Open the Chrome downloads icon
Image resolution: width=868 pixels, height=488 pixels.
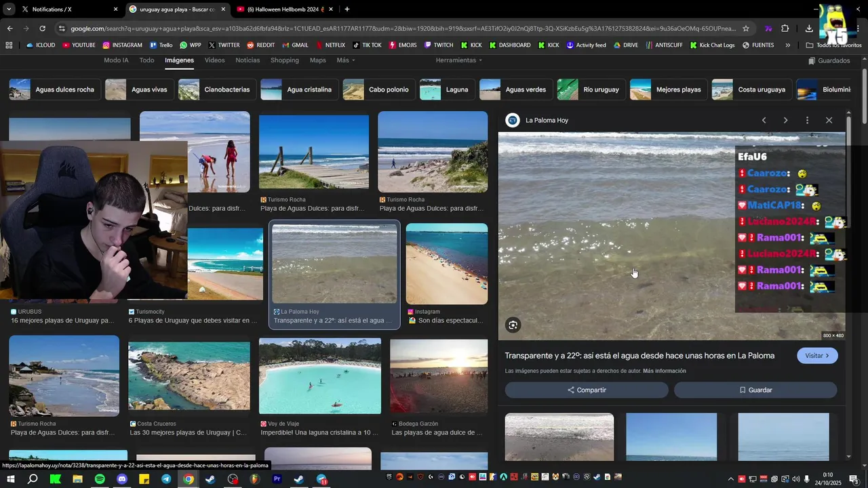point(809,28)
